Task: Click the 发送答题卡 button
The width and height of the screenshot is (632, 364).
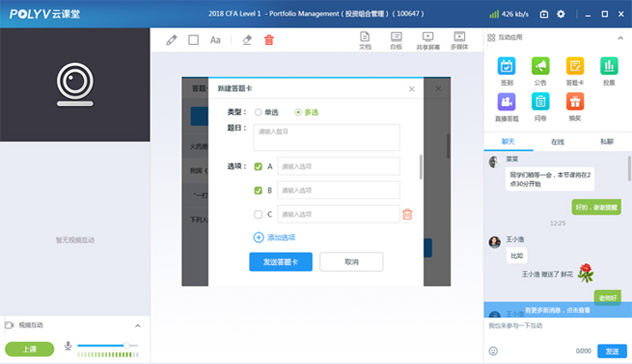Action: [x=281, y=262]
